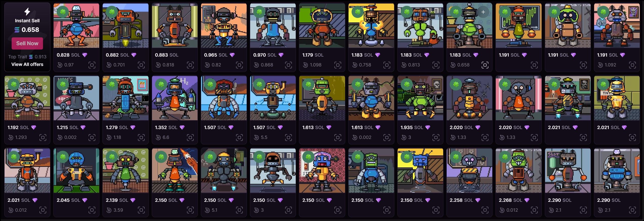This screenshot has width=644, height=221.
Task: Click the focus icon on the 0.883 SOL card
Action: (x=190, y=65)
